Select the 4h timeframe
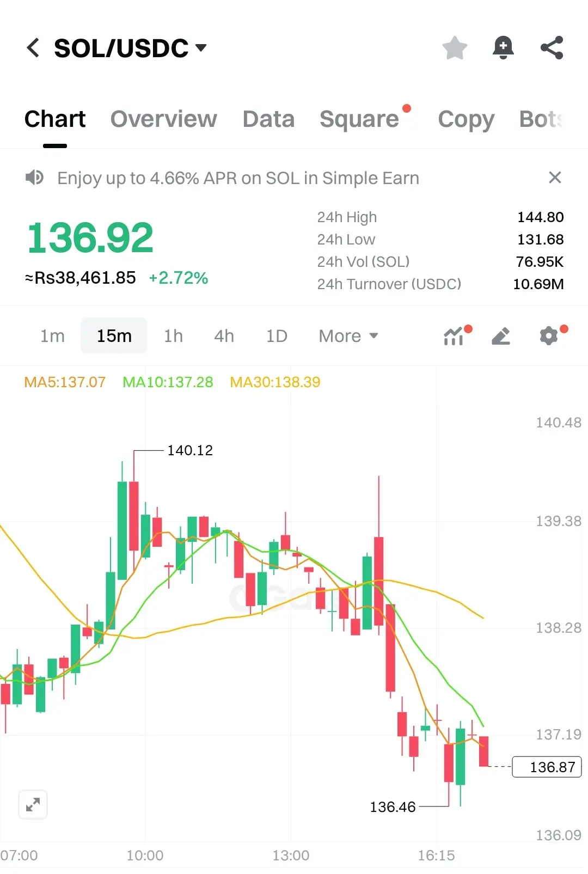588x874 pixels. pyautogui.click(x=224, y=336)
